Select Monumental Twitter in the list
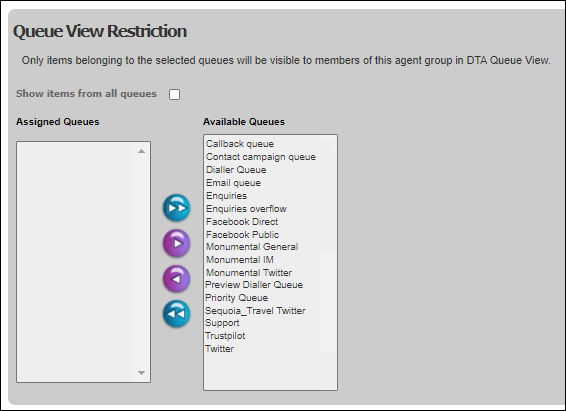 249,272
